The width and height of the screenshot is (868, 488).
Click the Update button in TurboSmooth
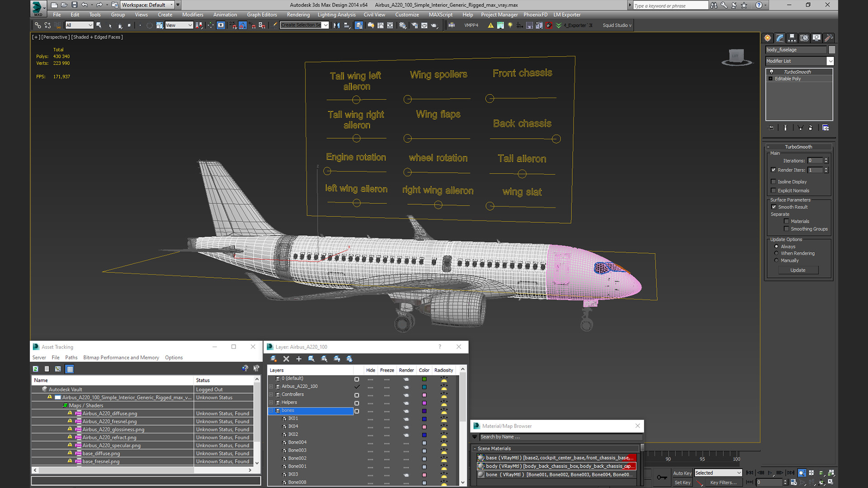click(x=798, y=270)
